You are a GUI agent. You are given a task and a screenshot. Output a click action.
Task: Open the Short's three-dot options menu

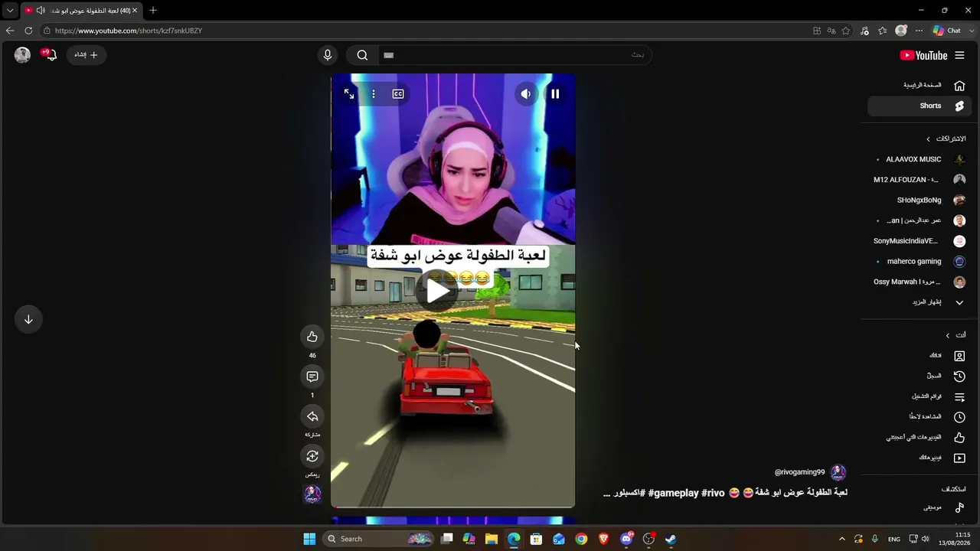(x=374, y=94)
